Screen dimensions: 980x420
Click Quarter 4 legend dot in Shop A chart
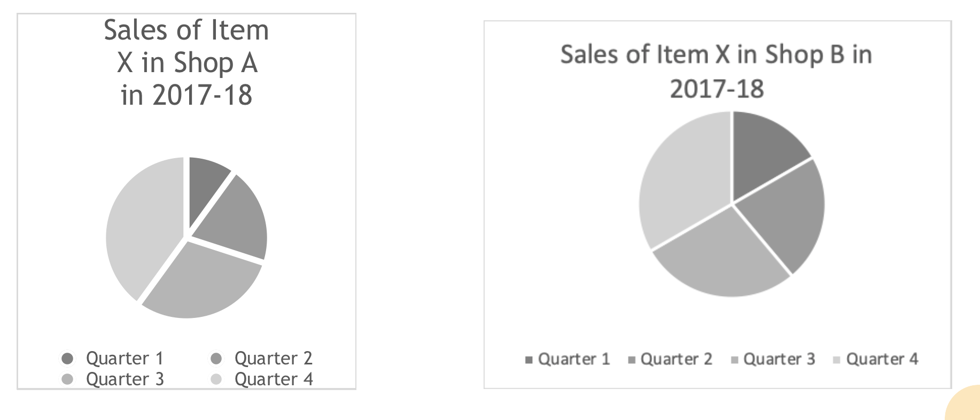click(216, 379)
